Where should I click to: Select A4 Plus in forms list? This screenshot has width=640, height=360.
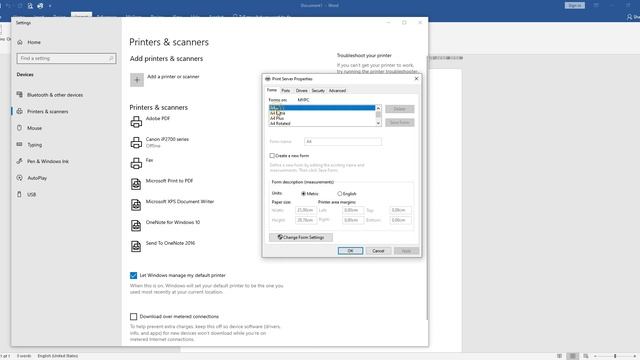pos(322,118)
